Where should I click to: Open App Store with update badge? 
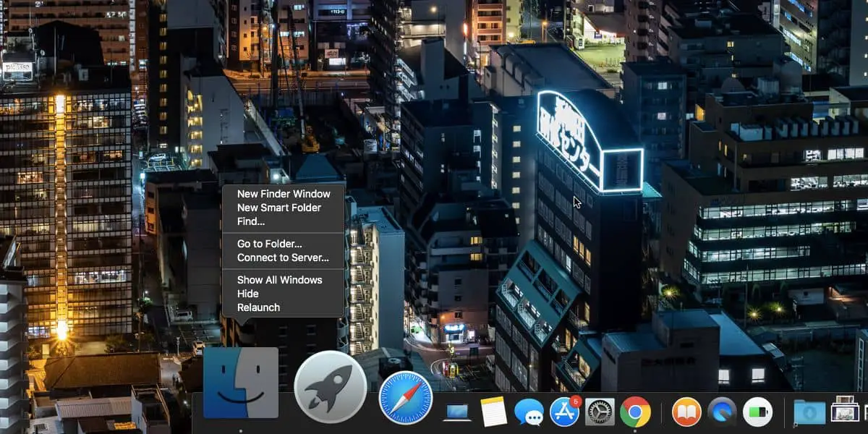click(x=564, y=412)
